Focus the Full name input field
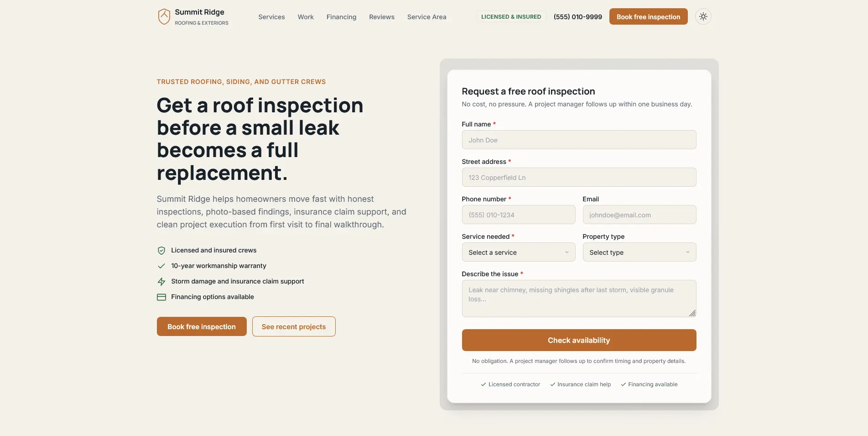Image resolution: width=868 pixels, height=436 pixels. point(579,140)
